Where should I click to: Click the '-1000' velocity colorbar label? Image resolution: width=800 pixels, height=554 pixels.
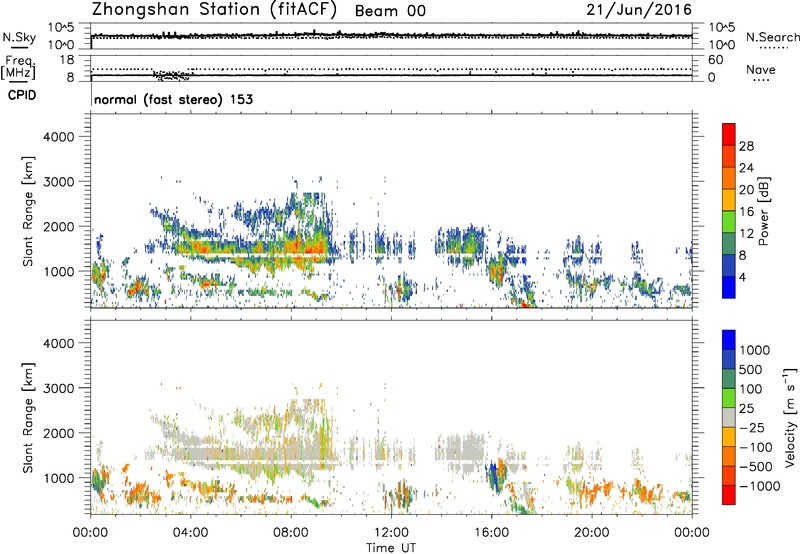(759, 486)
